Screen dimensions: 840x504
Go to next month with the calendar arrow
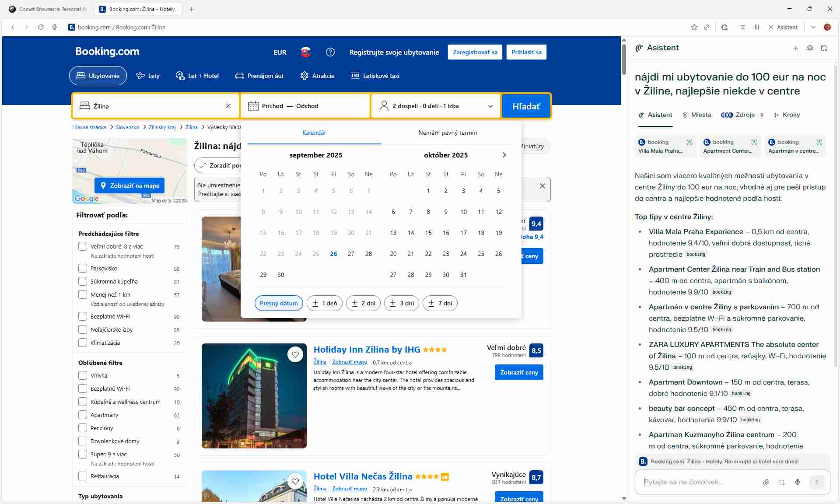coord(504,155)
